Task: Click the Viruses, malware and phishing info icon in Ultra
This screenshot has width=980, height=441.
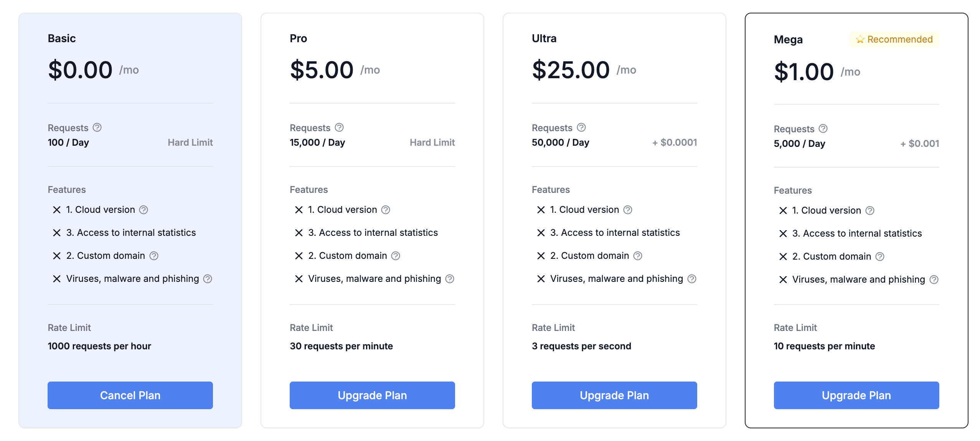Action: tap(692, 279)
